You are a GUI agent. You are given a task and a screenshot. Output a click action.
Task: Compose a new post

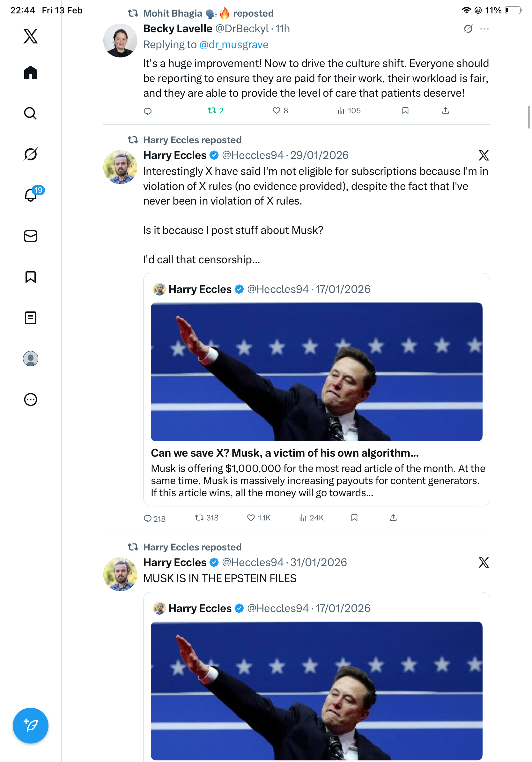click(x=31, y=725)
